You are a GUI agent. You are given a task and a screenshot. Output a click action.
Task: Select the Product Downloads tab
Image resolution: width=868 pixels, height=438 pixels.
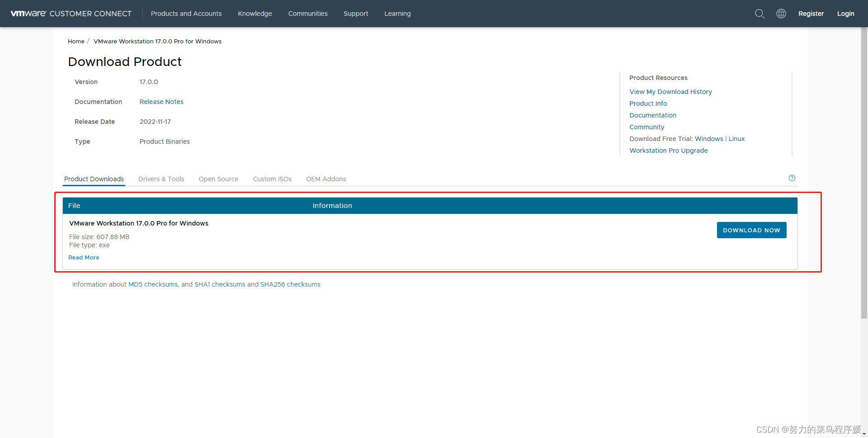[x=94, y=179]
